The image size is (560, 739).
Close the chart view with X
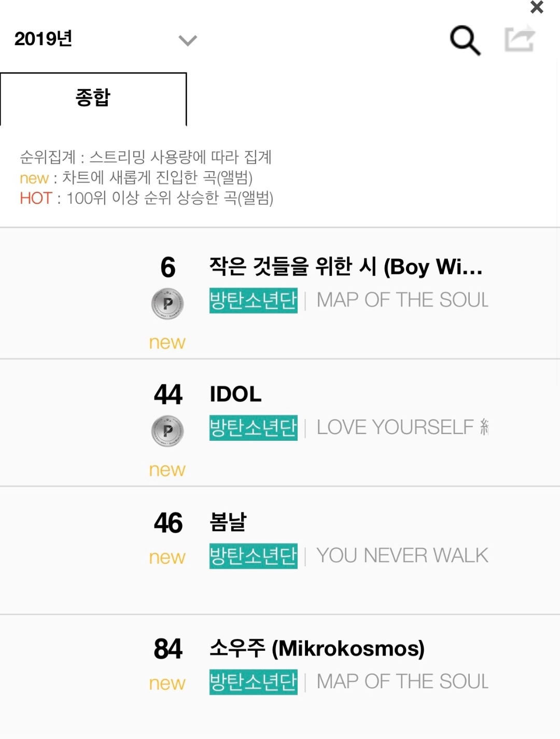(x=537, y=7)
